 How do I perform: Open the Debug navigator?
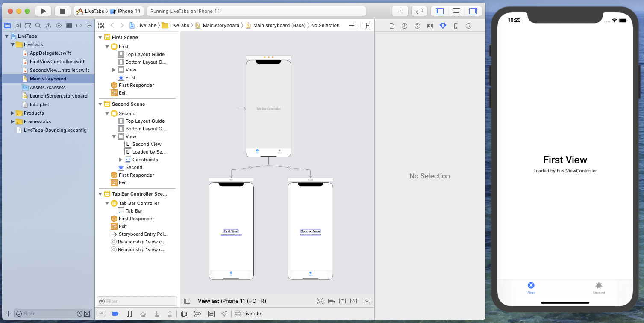69,25
